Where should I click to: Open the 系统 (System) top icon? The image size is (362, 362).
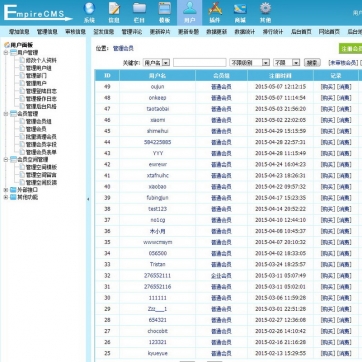[x=89, y=13]
